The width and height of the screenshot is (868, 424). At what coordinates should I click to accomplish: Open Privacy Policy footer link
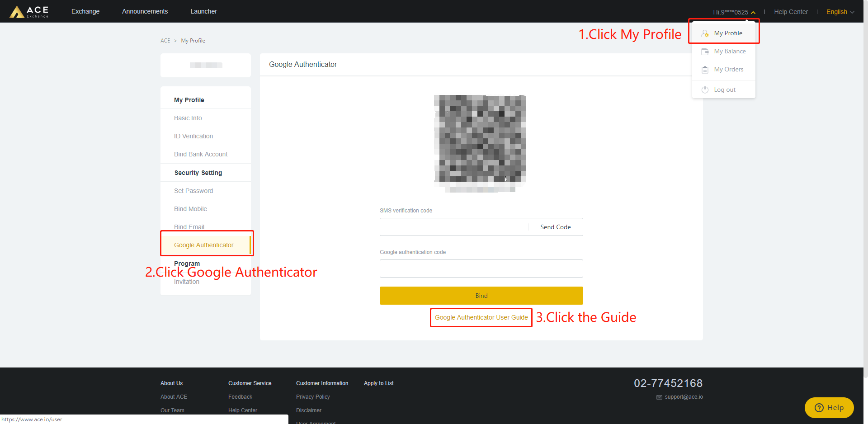(x=313, y=397)
